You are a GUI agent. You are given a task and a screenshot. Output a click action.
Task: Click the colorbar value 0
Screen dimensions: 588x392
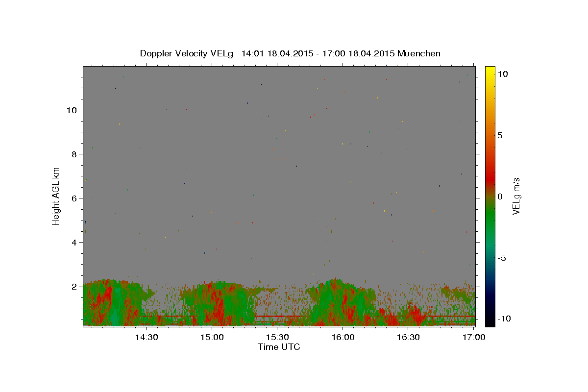tap(500, 196)
